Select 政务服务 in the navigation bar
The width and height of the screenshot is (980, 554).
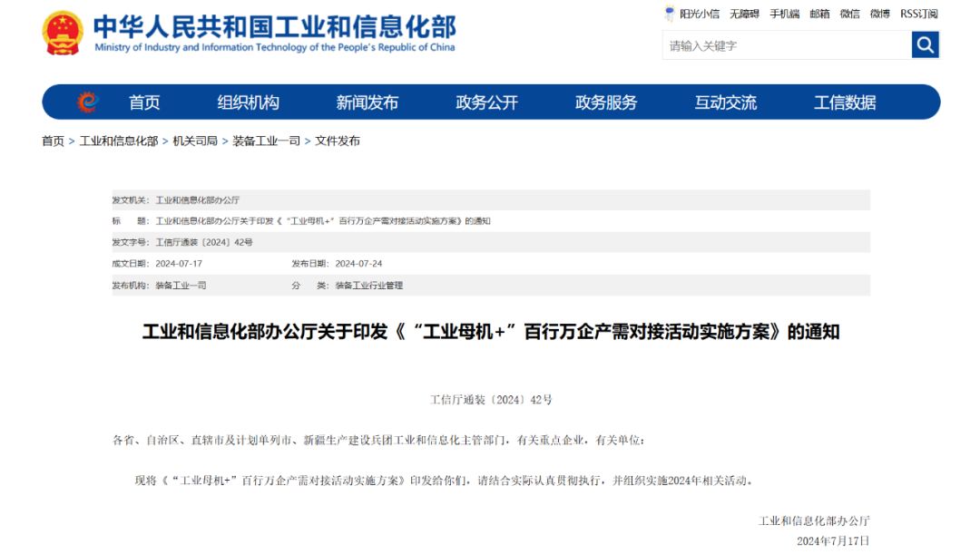[606, 102]
